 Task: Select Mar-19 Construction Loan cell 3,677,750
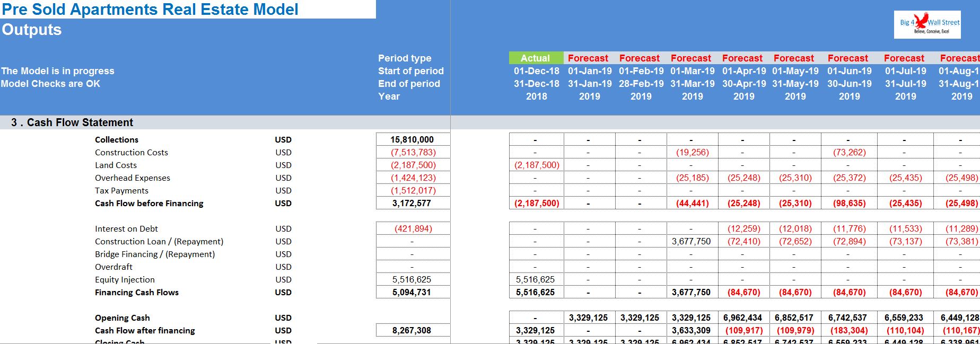pyautogui.click(x=692, y=241)
